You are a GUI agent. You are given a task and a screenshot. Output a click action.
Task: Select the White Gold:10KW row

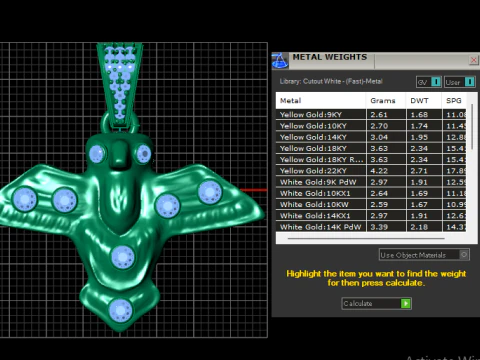click(x=371, y=205)
